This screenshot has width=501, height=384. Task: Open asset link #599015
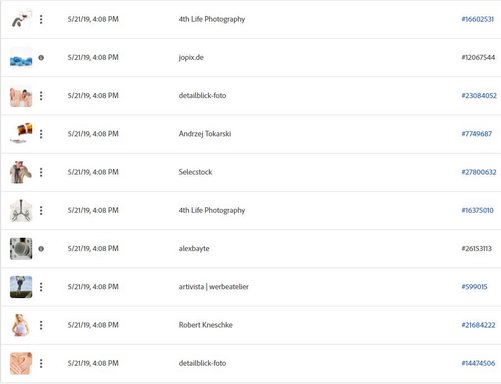(474, 287)
